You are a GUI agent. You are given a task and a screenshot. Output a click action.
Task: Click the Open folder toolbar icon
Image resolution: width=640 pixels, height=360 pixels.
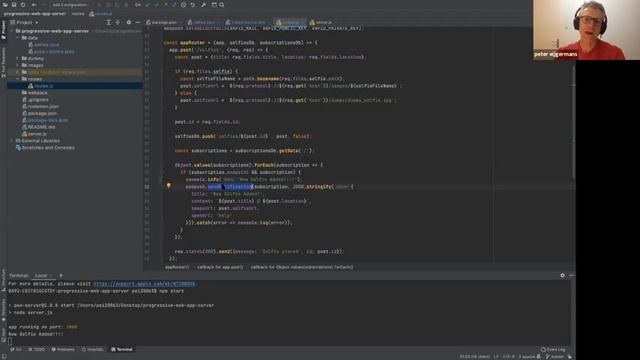click(x=5, y=5)
